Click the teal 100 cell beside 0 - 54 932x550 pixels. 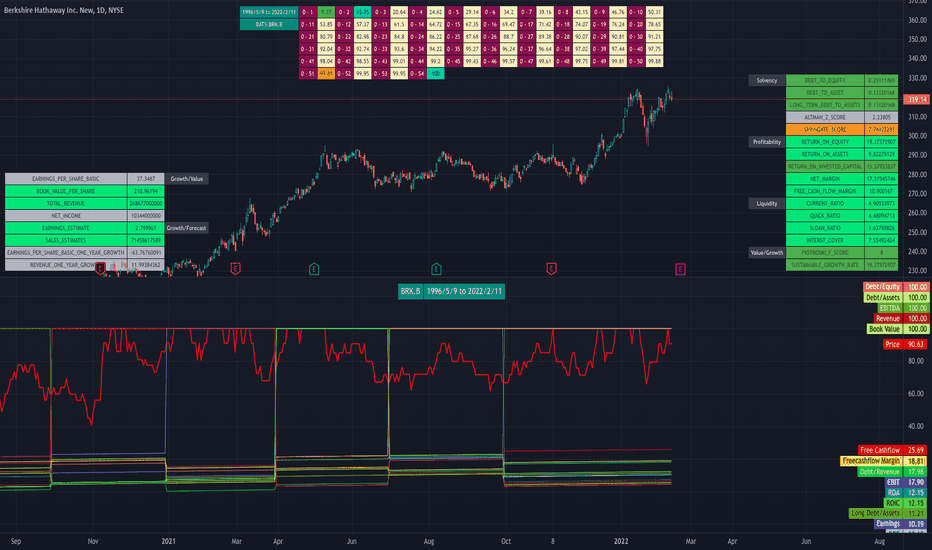pos(435,74)
